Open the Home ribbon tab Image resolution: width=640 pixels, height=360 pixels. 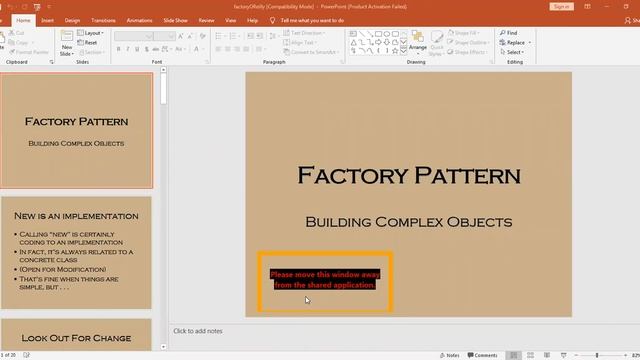pyautogui.click(x=23, y=20)
